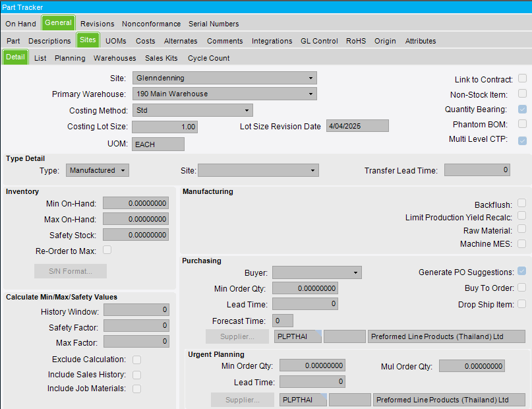The width and height of the screenshot is (532, 409).
Task: Toggle the Link to Contract checkbox
Action: pyautogui.click(x=523, y=79)
